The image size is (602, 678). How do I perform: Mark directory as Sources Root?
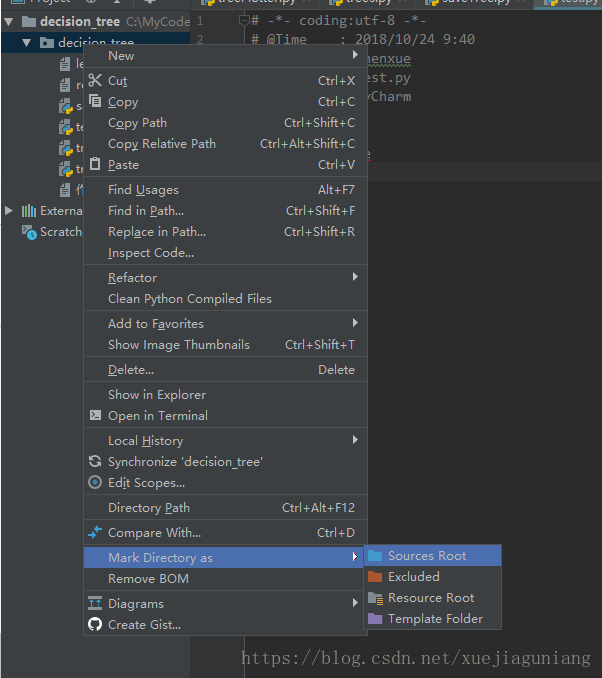433,555
